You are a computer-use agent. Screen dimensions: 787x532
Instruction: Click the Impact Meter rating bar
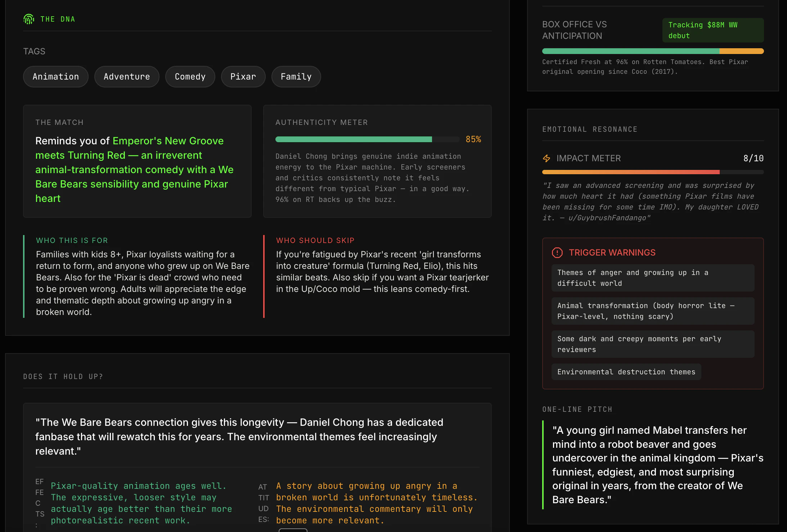[652, 172]
